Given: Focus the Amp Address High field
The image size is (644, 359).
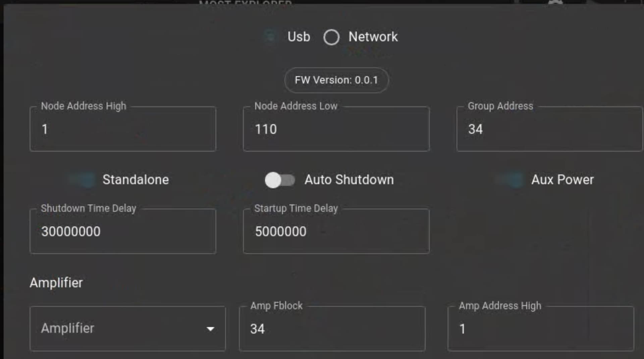Looking at the screenshot, I should pos(541,329).
